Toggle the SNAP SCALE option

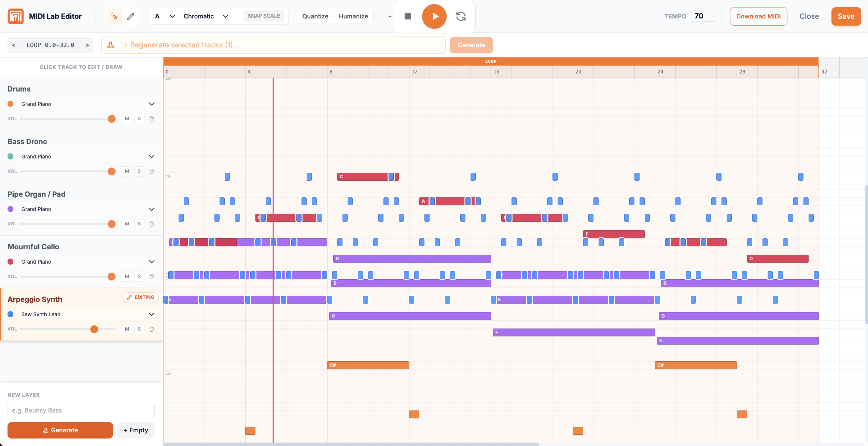click(x=264, y=16)
